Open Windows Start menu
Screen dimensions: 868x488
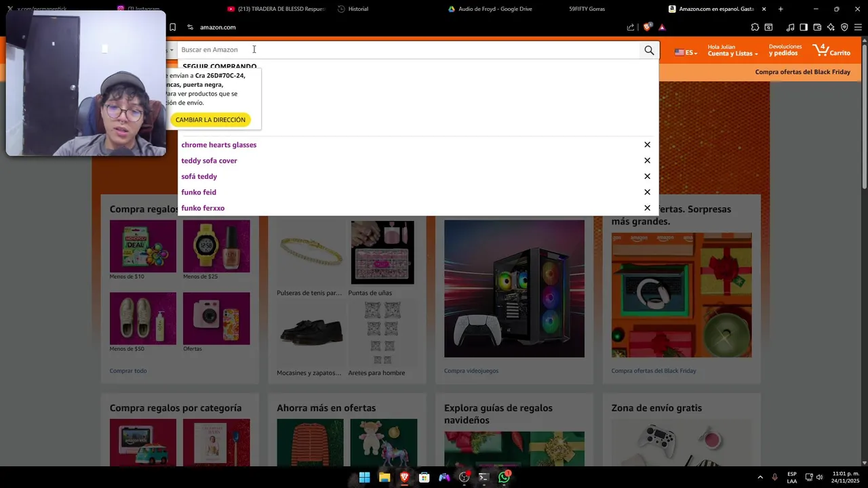click(x=364, y=477)
